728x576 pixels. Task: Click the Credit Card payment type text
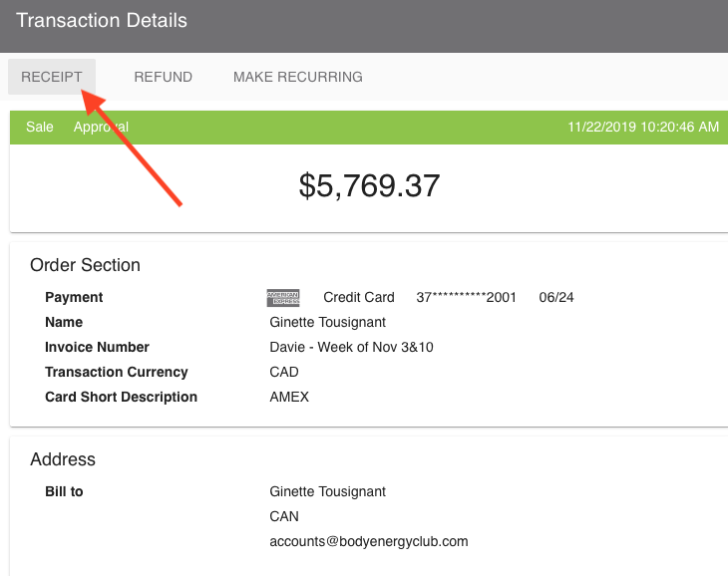coord(359,297)
